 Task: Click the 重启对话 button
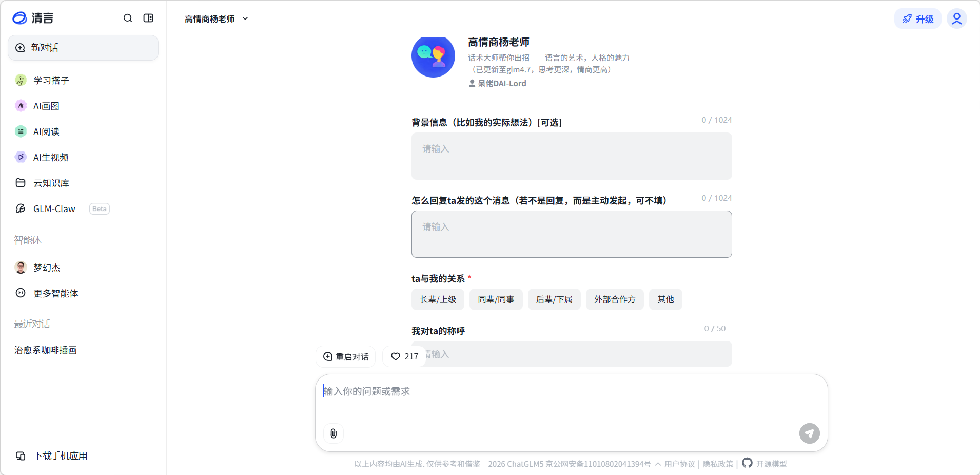point(346,356)
